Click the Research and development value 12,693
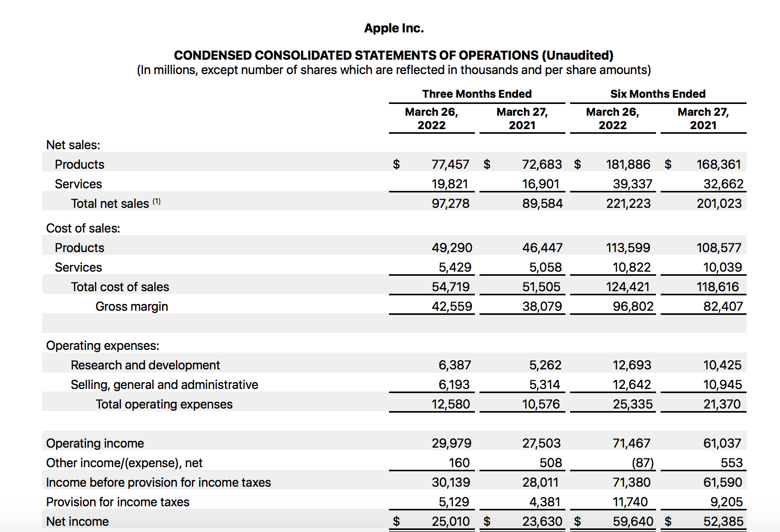Viewport: 780px width, 532px height. tap(632, 365)
